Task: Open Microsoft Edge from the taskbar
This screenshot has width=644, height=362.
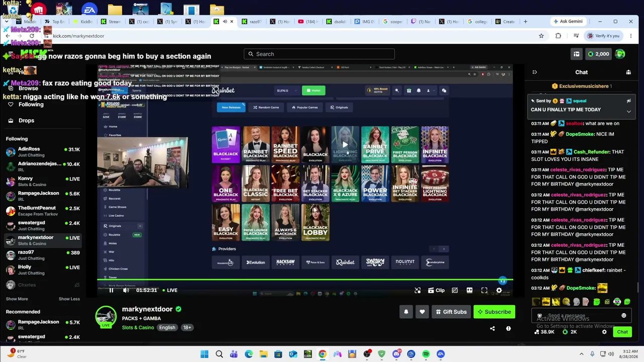Action: click(x=249, y=354)
